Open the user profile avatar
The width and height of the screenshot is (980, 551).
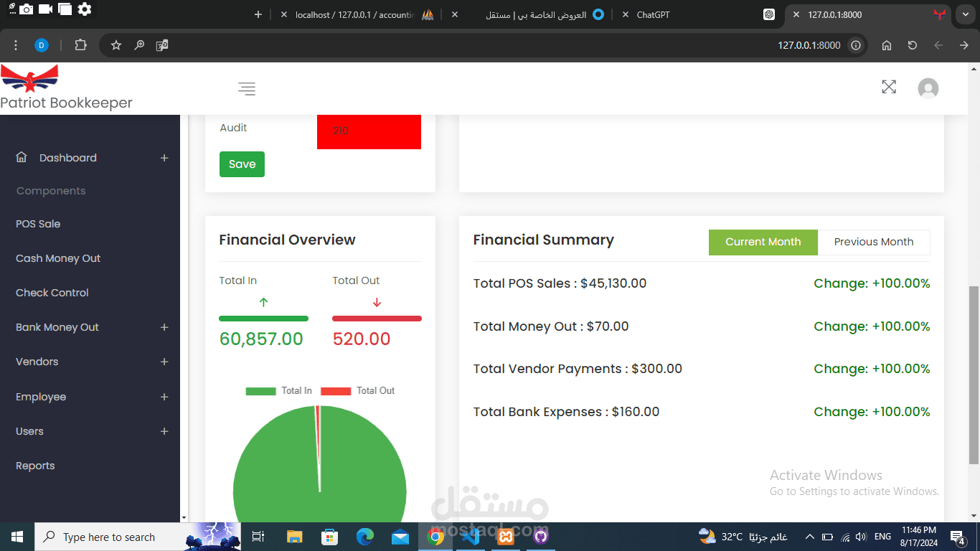click(x=928, y=88)
